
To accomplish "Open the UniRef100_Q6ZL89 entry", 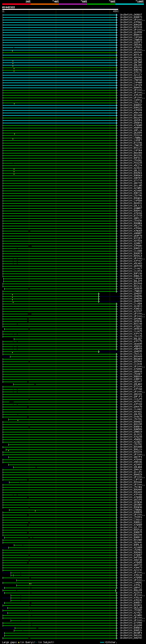I will tap(131, 608).
